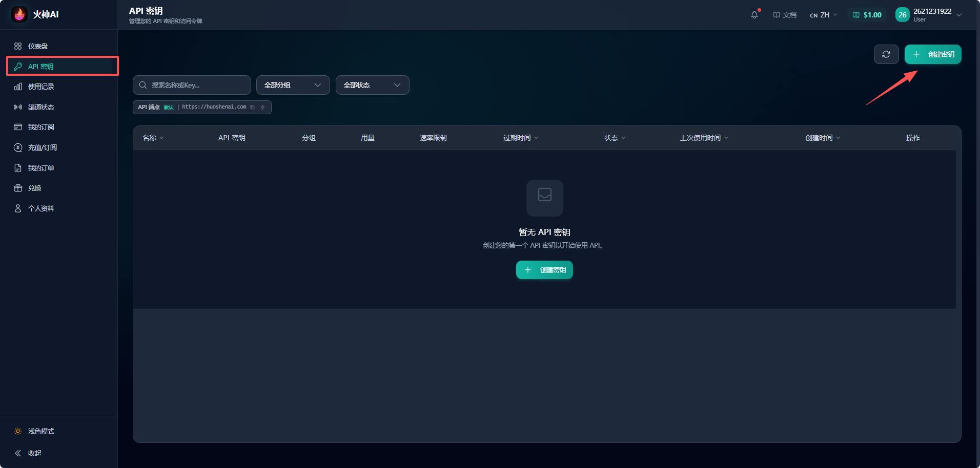The image size is (980, 468).
Task: Click the 速率限制 column header
Action: pos(433,138)
